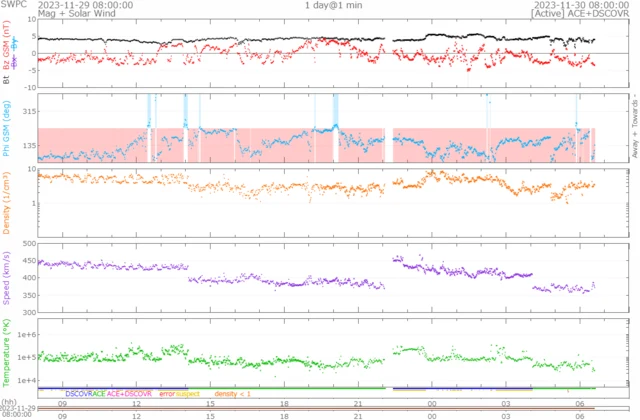
Task: Select the Phi GSM (deg) axis label
Action: (x=6, y=128)
